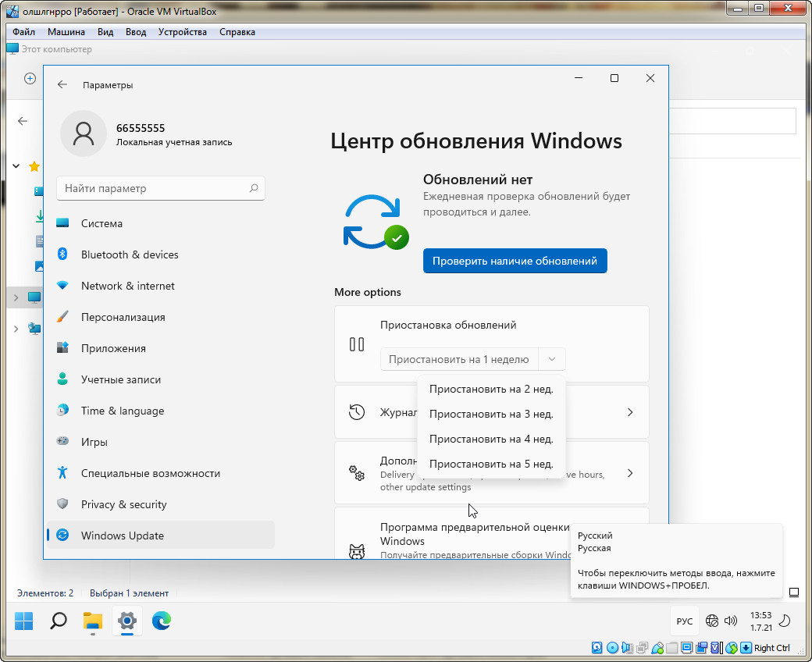Collapse the pause updates dropdown chevron
Image resolution: width=812 pixels, height=662 pixels.
(552, 359)
